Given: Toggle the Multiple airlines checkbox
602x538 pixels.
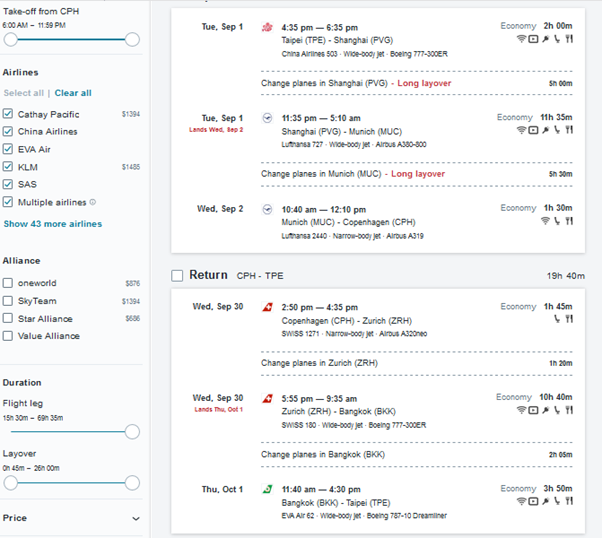Looking at the screenshot, I should click(x=8, y=202).
